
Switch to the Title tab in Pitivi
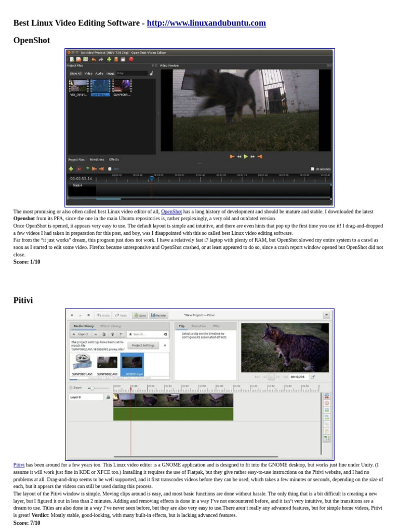click(217, 326)
